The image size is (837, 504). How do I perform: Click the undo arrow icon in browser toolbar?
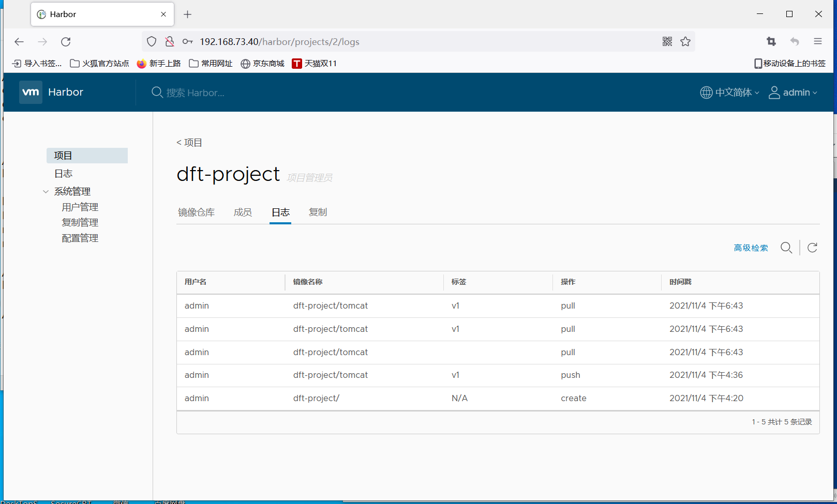(795, 42)
